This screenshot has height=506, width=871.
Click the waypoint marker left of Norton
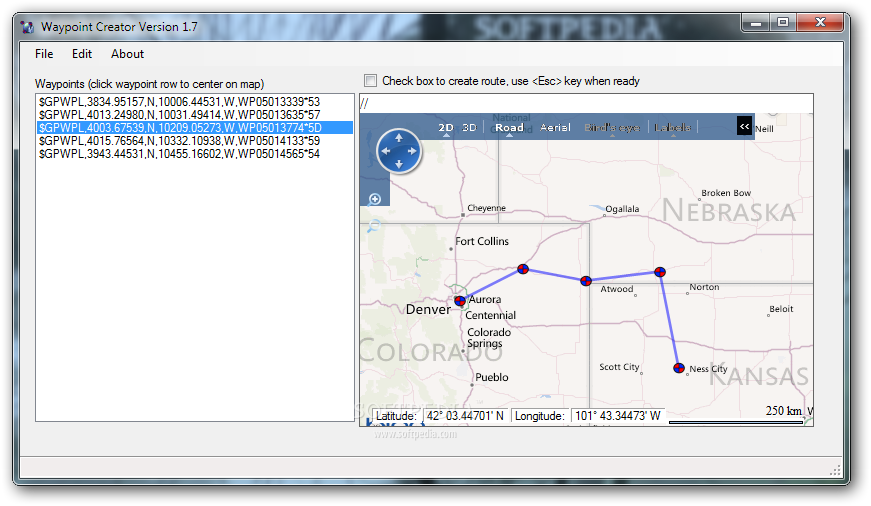[x=660, y=272]
